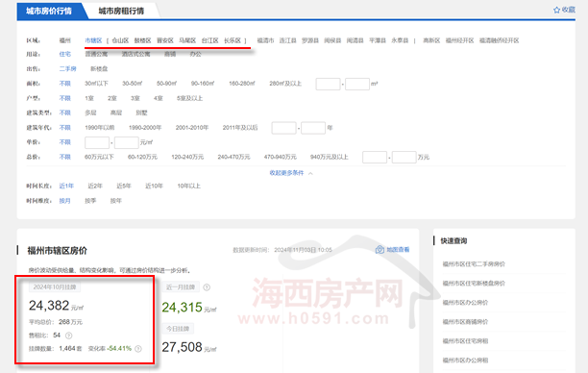
Task: Select 高新区 in 区域 filter
Action: [x=431, y=40]
